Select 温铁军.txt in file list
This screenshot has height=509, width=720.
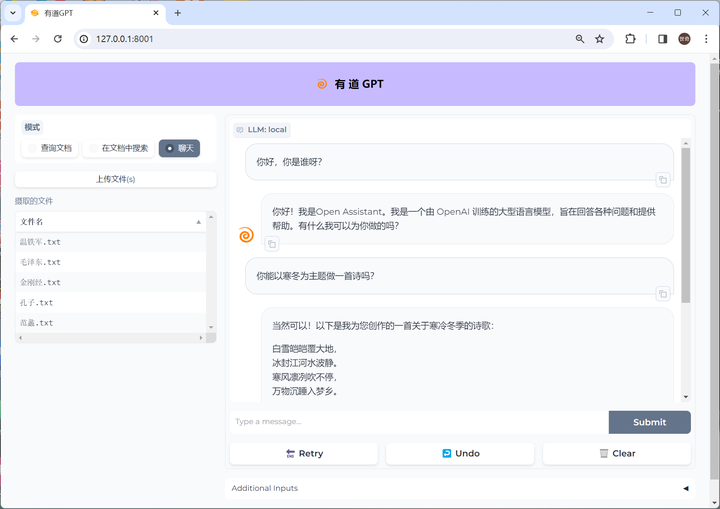point(111,242)
